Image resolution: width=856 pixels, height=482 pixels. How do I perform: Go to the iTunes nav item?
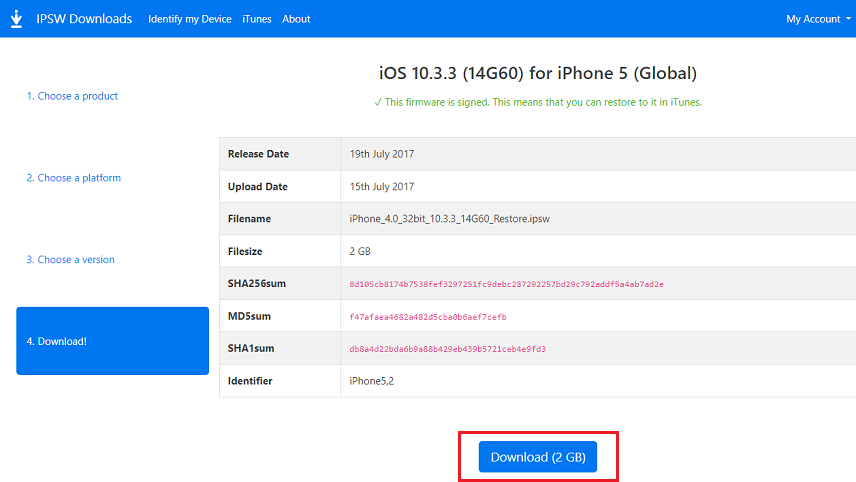click(x=257, y=19)
